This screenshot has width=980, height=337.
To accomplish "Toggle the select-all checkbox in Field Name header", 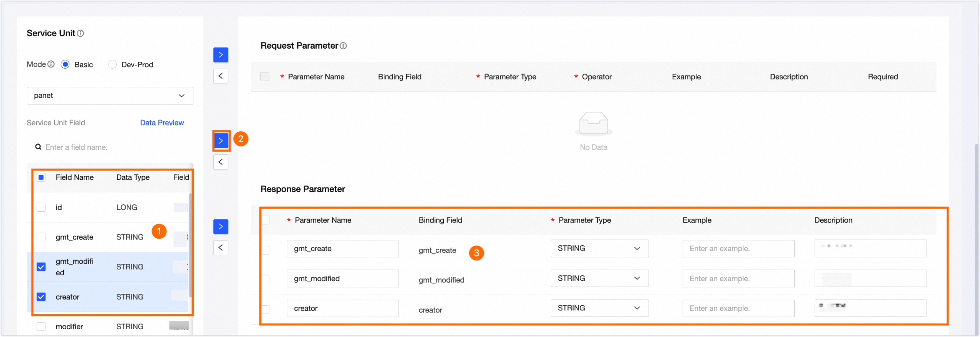I will click(41, 177).
